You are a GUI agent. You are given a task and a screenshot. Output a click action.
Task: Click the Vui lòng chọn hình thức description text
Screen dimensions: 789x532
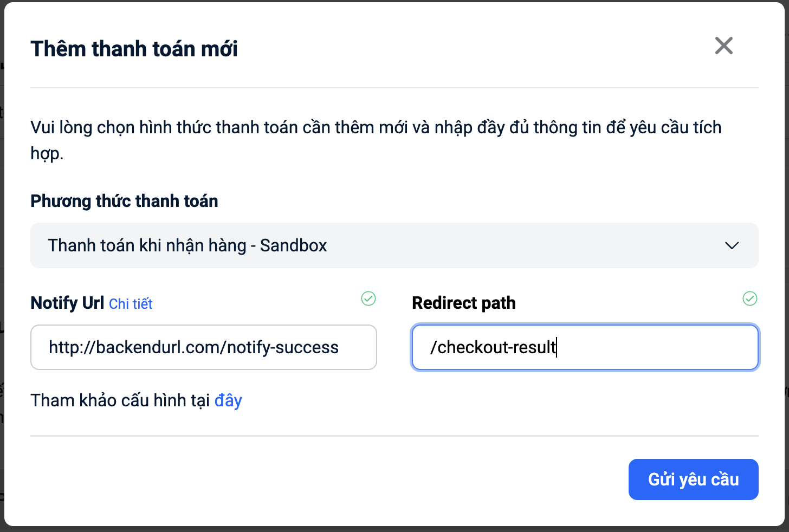(376, 140)
